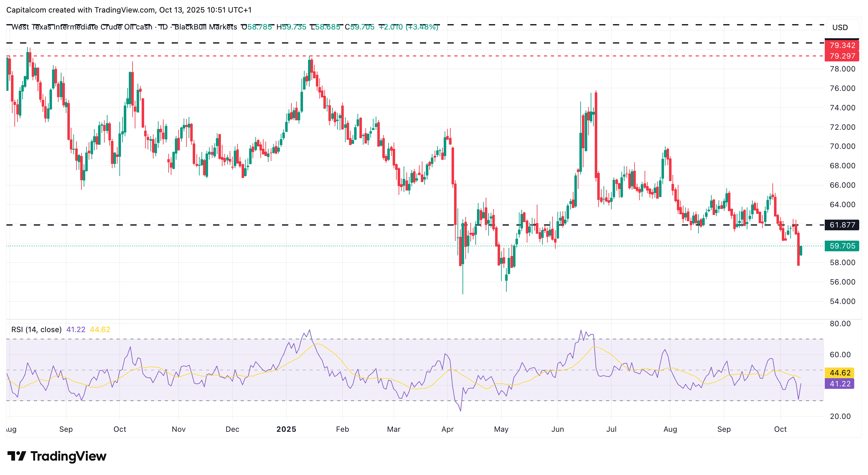Viewport: 868px width, 475px height.
Task: Click the Apr label on time axis
Action: [x=447, y=429]
